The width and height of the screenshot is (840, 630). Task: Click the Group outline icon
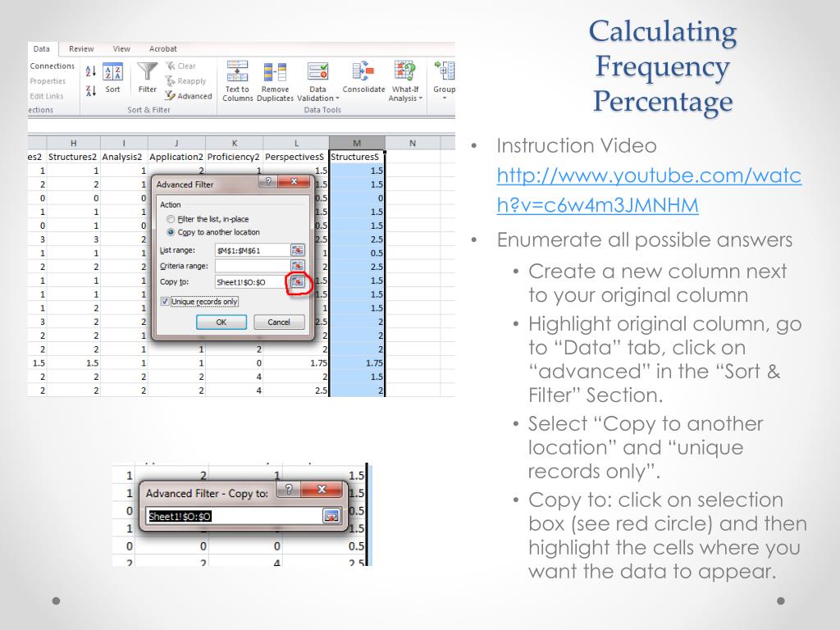[444, 72]
